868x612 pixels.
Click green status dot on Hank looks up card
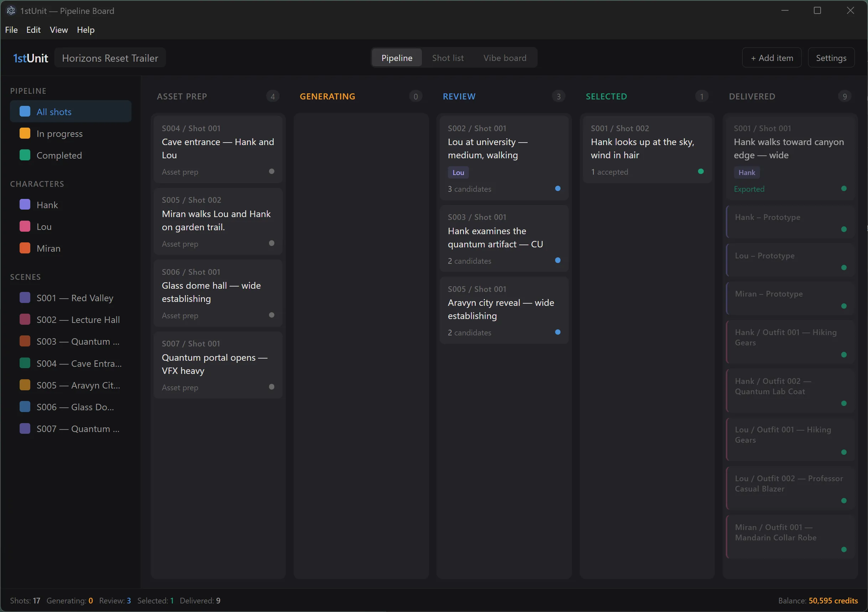click(x=701, y=171)
